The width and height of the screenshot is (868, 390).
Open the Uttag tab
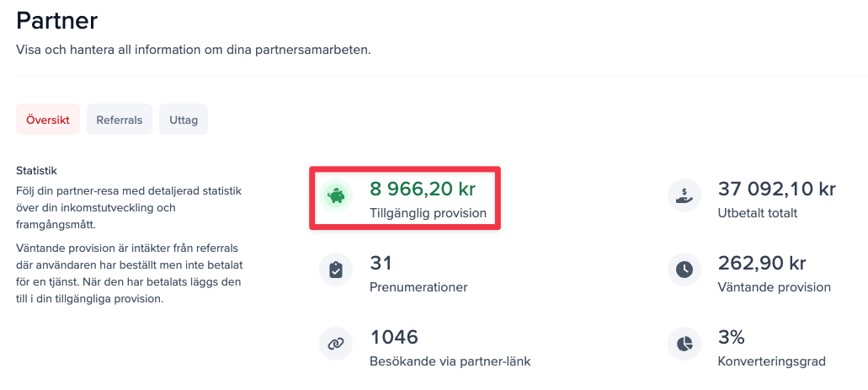[184, 120]
